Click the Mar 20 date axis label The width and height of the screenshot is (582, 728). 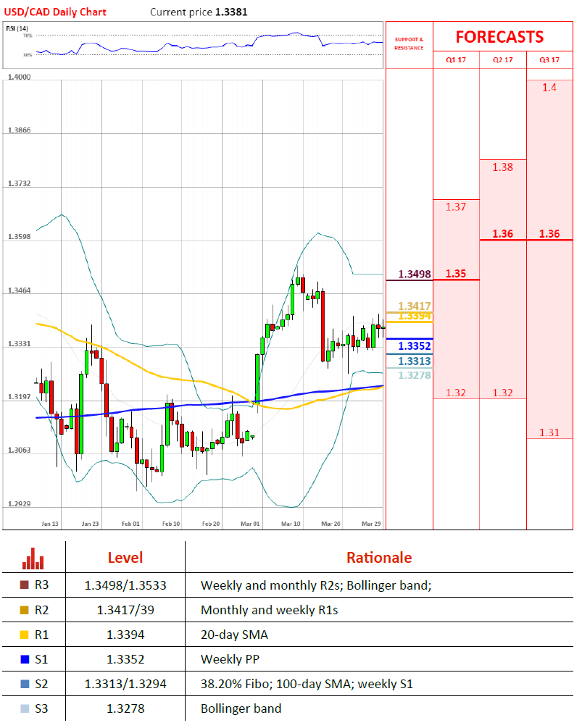331,524
